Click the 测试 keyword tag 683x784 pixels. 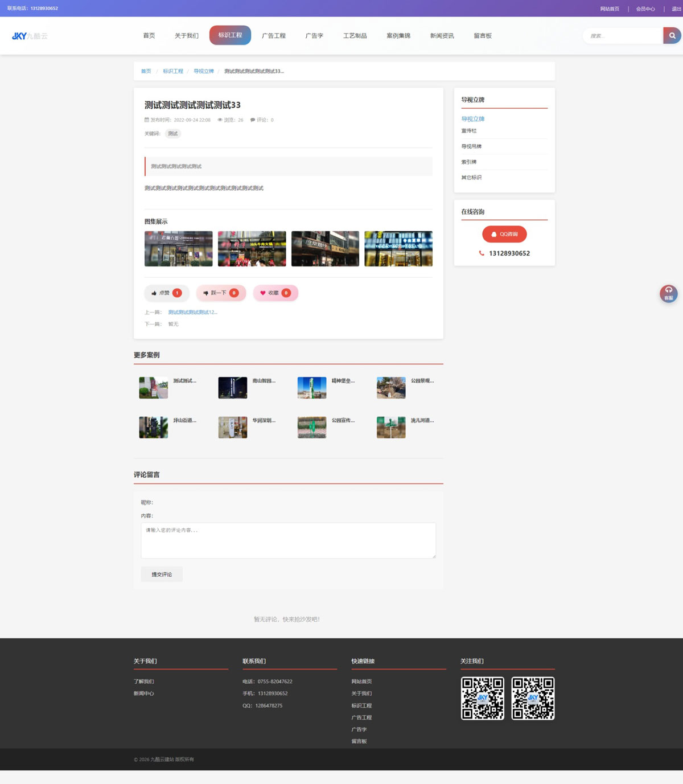pyautogui.click(x=172, y=134)
